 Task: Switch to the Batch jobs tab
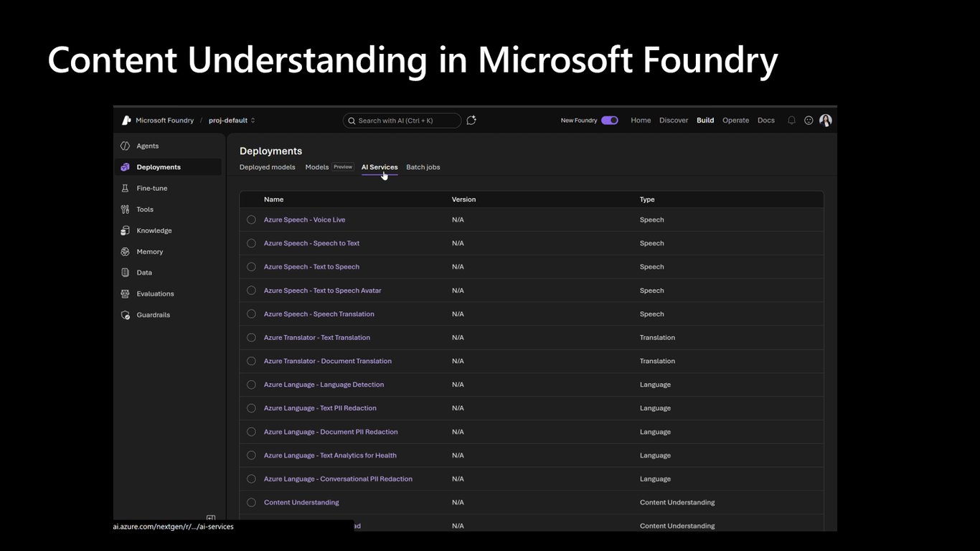tap(423, 167)
